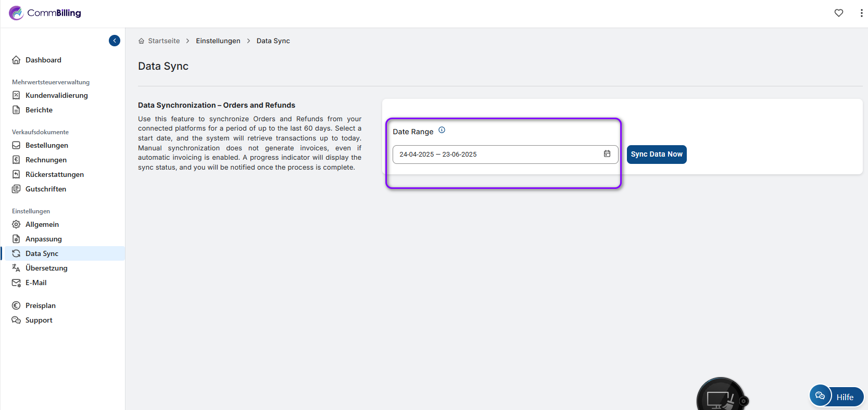Go to Kundenvalidierung page

(56, 95)
